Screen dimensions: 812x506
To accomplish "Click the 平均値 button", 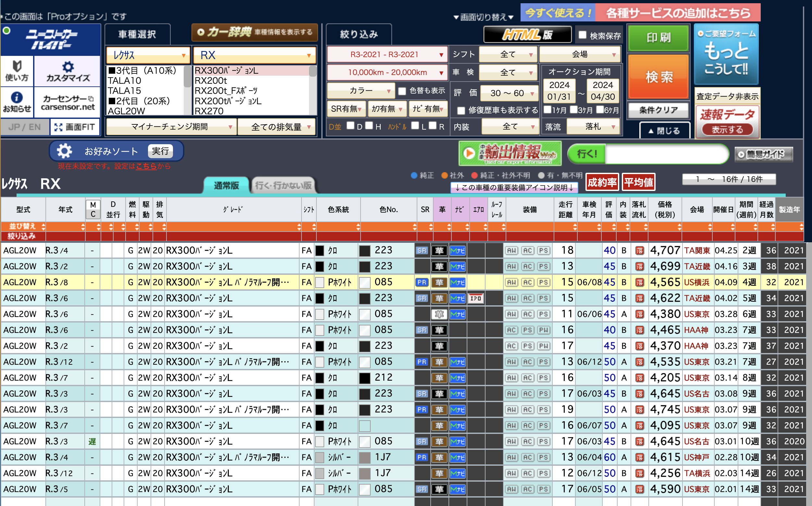I will tap(638, 183).
